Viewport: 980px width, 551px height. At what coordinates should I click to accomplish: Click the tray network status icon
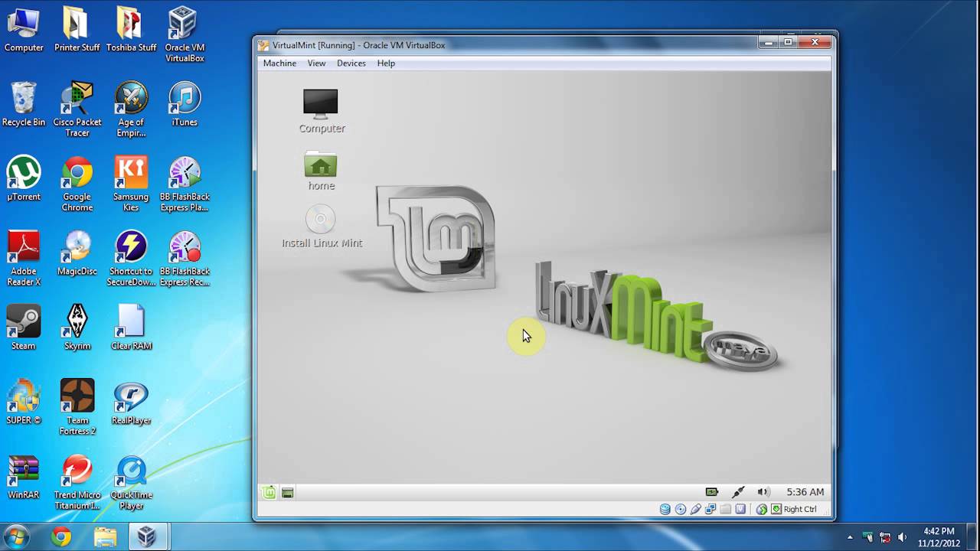885,537
